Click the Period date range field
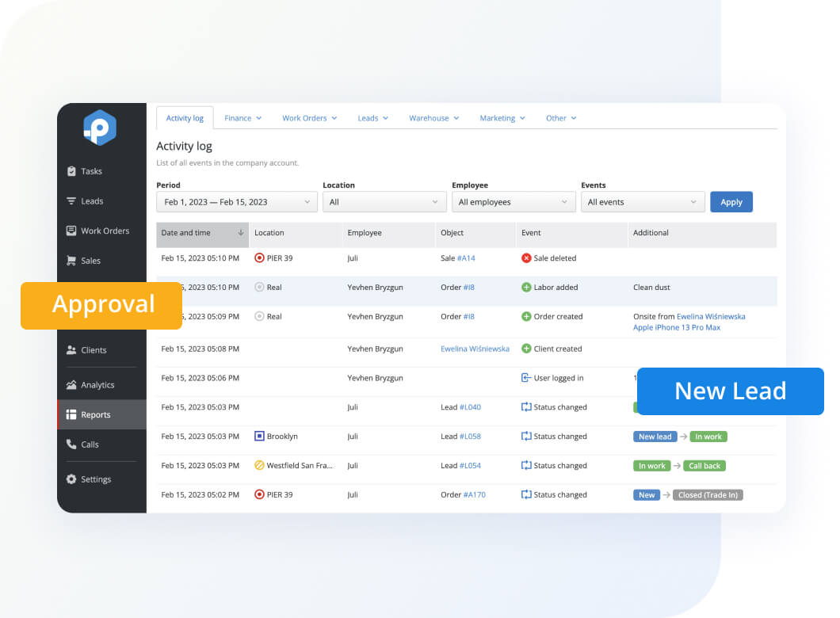Viewport: 840px width, 618px height. click(x=236, y=201)
